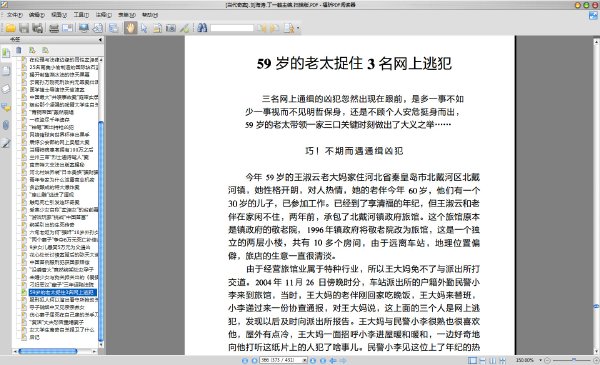Select the arrow selection tool
600x365 pixels.
point(144,28)
